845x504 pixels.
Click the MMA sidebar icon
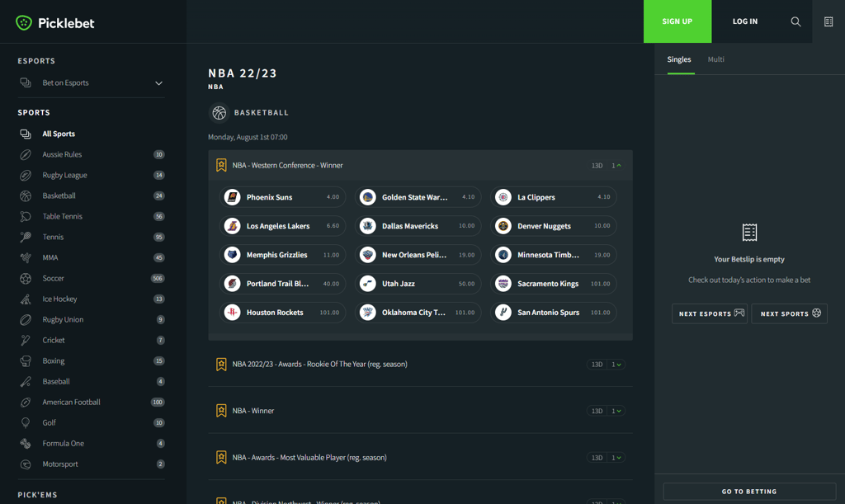coord(26,258)
